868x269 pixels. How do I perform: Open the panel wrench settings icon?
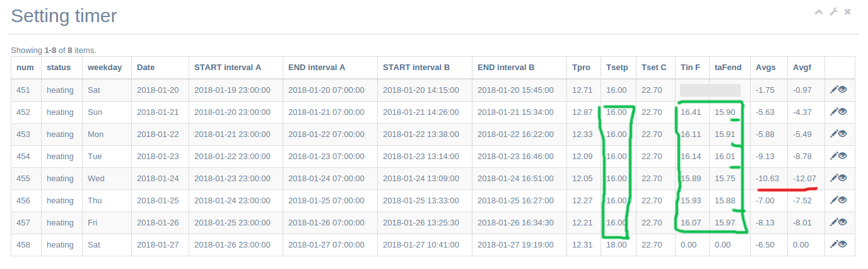click(833, 11)
